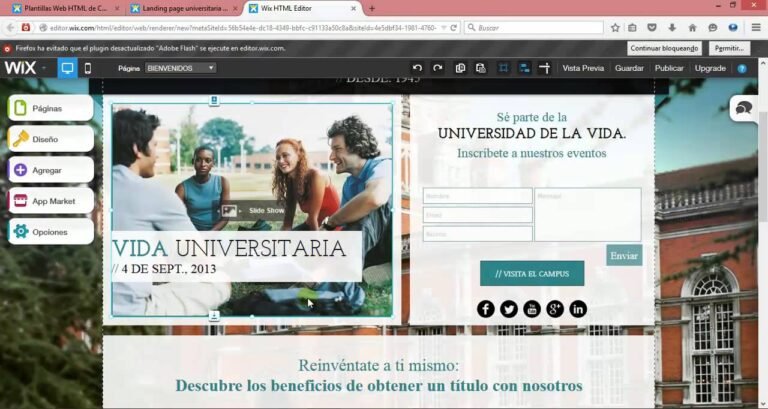This screenshot has height=409, width=768.
Task: Click Permitir to allow Flash plugin
Action: (x=729, y=48)
